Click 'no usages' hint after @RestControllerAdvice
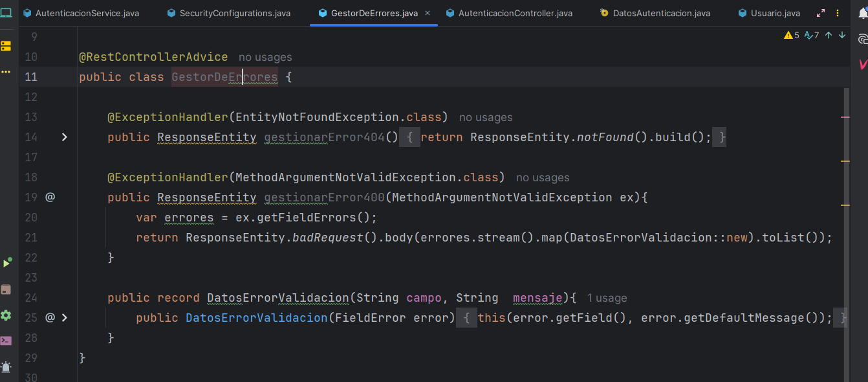This screenshot has height=382, width=868. [265, 58]
